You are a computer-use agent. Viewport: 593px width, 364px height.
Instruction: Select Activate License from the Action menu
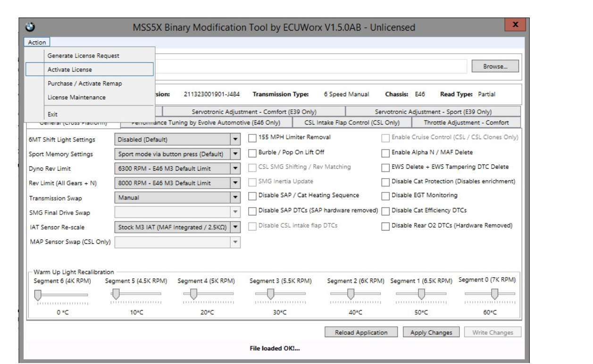[70, 70]
